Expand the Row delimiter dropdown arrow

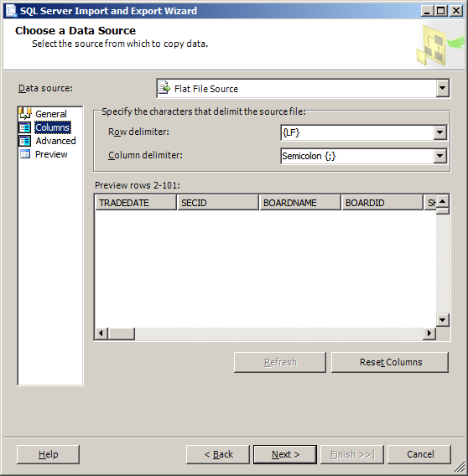tap(439, 132)
